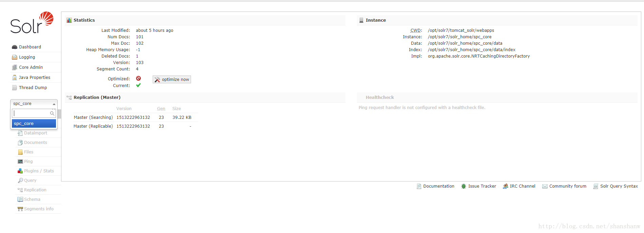Click the Master (Searching) version 1513222963132
Viewport: 644px width, 233px height.
coord(133,118)
